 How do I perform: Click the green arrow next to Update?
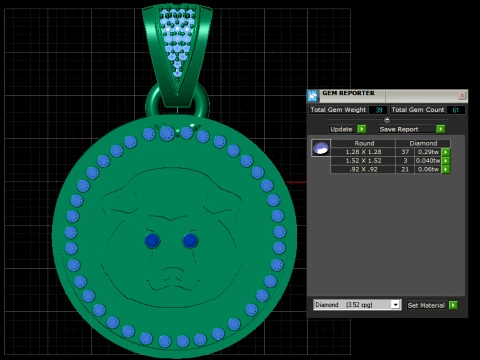click(x=362, y=129)
